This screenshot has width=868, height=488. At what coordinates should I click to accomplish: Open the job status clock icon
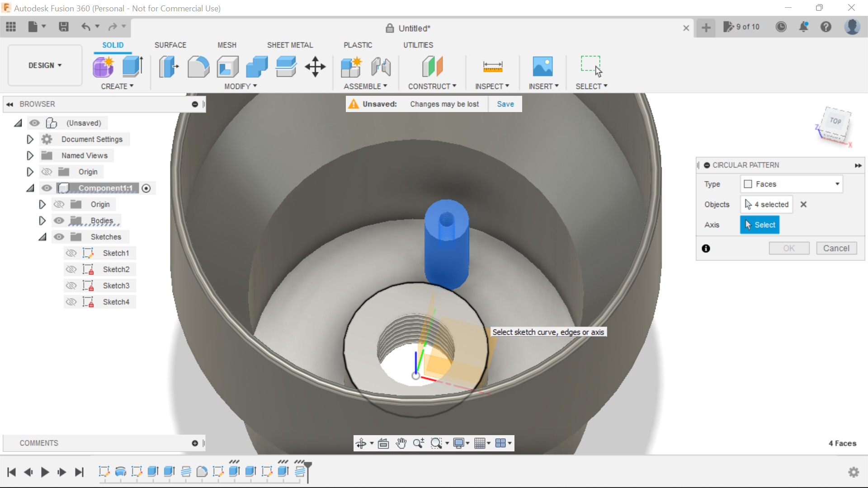pos(781,27)
